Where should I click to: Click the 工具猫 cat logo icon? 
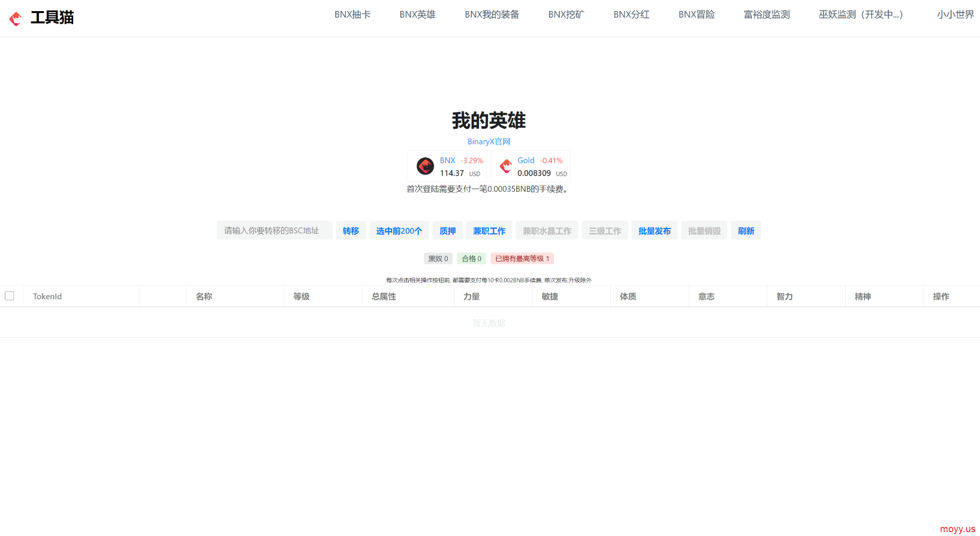point(16,19)
